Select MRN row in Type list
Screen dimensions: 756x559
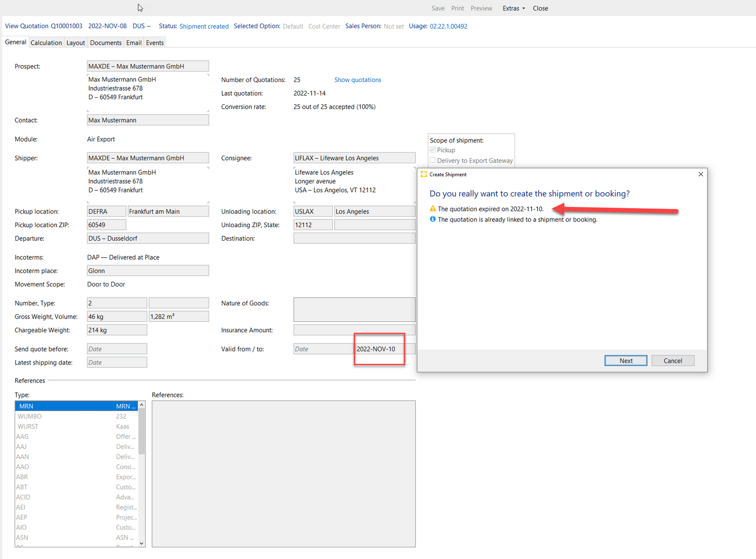click(x=77, y=406)
